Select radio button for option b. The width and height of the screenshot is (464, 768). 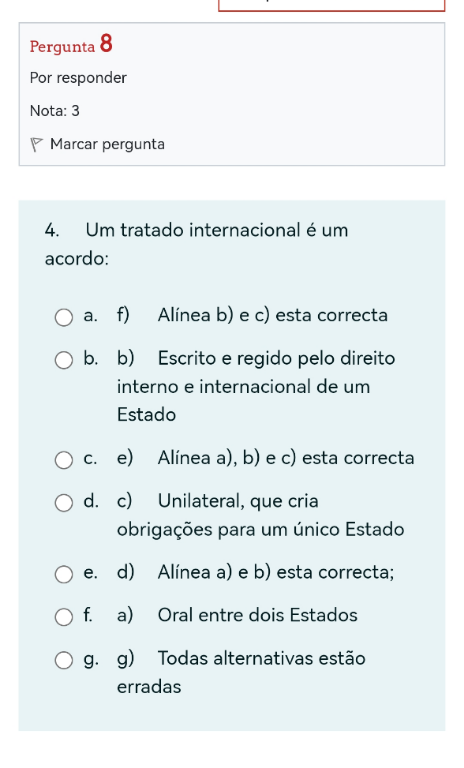click(64, 360)
